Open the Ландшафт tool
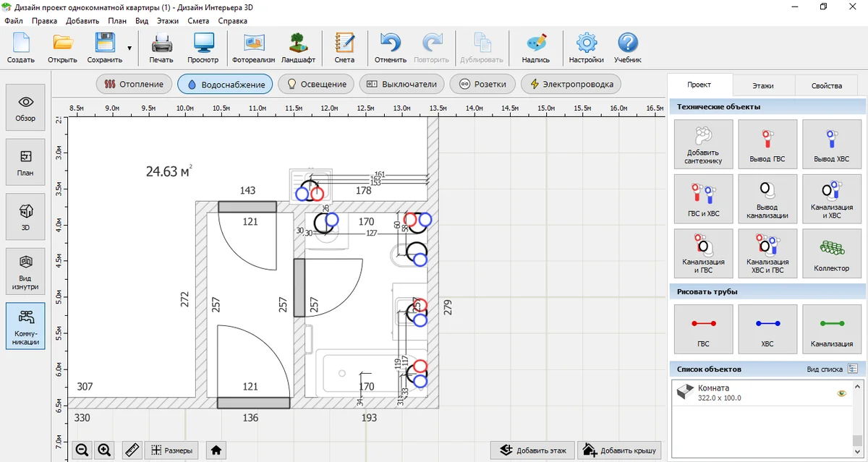The height and width of the screenshot is (462, 868). pyautogui.click(x=298, y=48)
